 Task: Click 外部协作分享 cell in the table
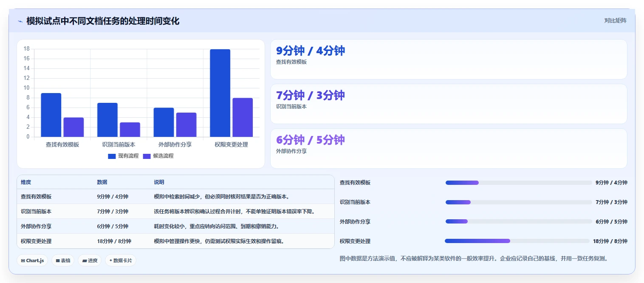(36, 226)
